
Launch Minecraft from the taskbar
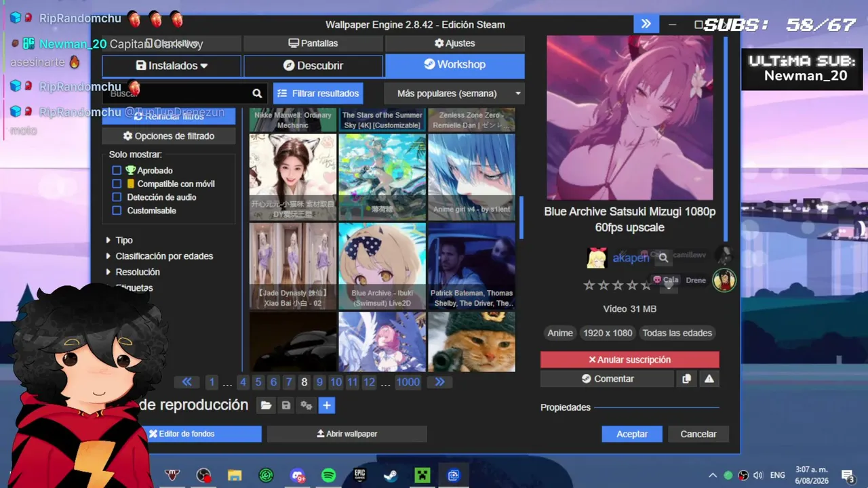[422, 475]
